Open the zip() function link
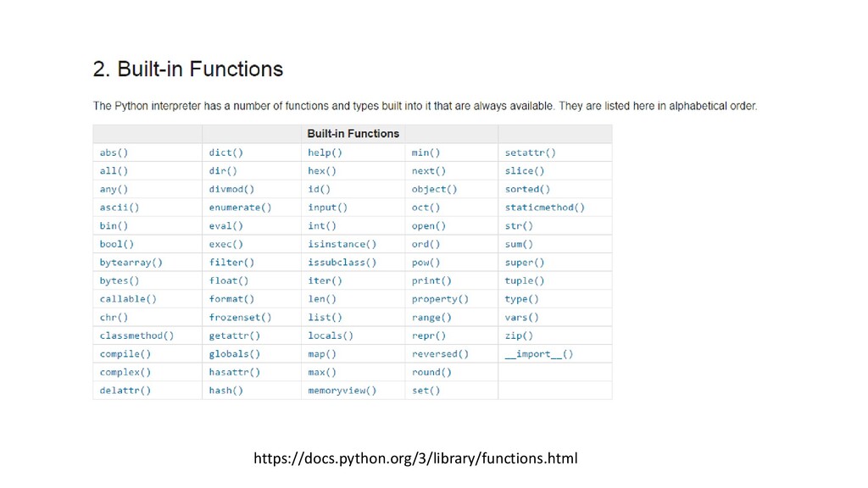 click(519, 335)
